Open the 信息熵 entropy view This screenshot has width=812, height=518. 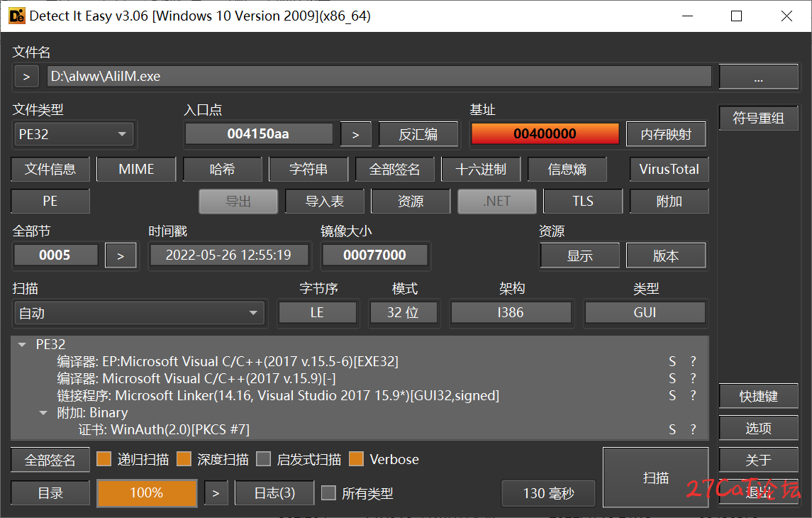(x=567, y=170)
